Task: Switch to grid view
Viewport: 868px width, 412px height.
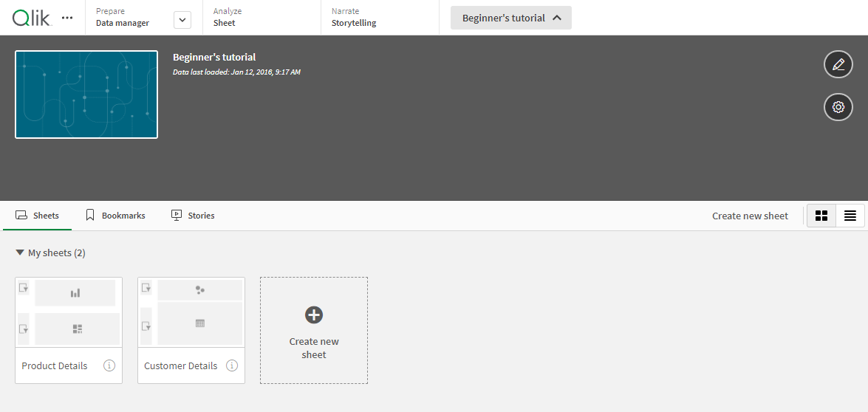Action: point(821,216)
